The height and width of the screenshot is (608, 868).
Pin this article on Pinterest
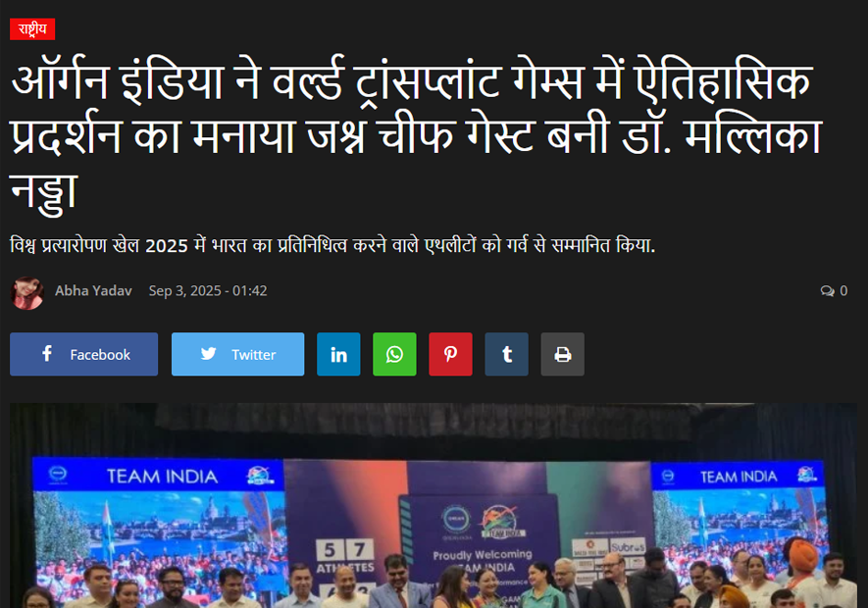point(450,354)
